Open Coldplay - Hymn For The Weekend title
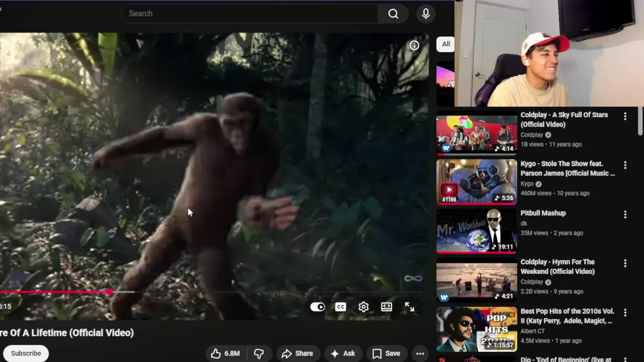 (x=557, y=266)
